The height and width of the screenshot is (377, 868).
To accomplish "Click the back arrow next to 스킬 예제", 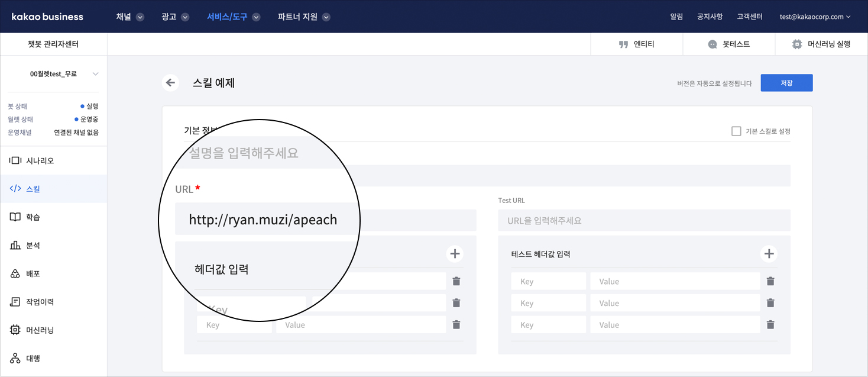I will pos(171,83).
